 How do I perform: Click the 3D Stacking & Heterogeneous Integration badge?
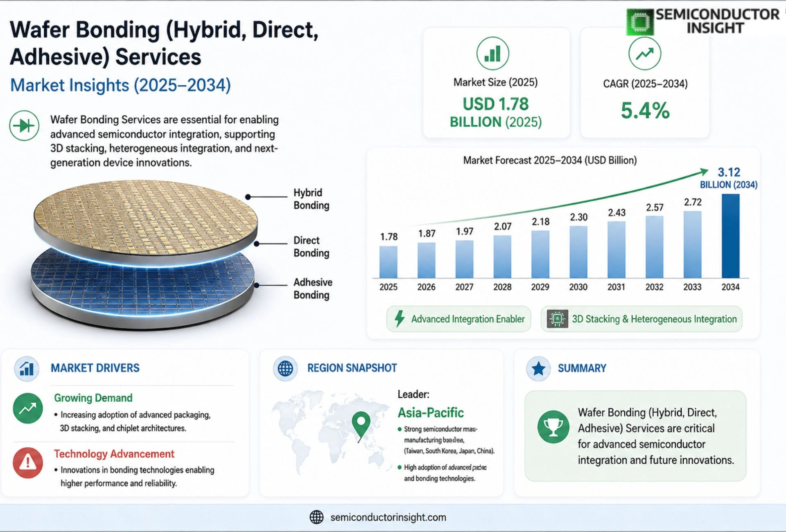(x=641, y=319)
